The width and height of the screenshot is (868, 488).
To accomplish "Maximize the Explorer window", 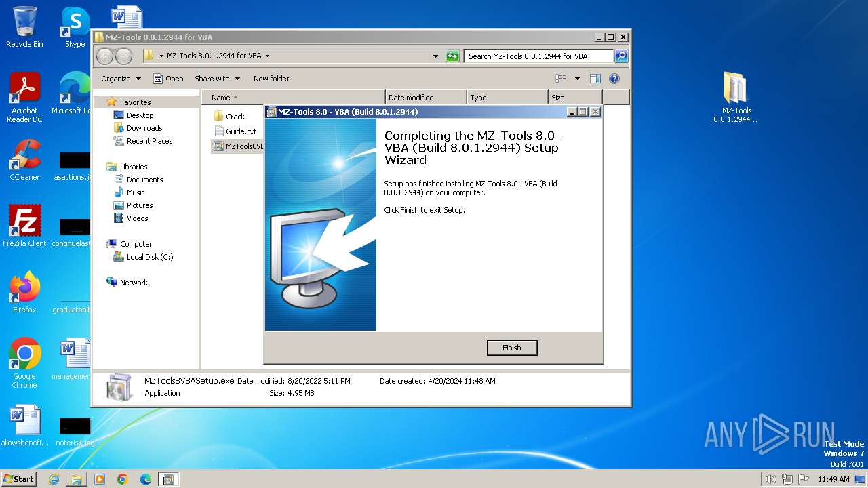I will 611,37.
